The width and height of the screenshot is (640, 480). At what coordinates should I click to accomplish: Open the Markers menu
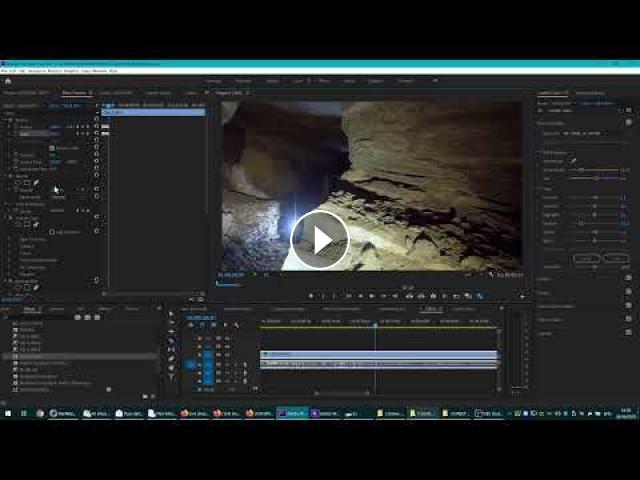(x=54, y=71)
